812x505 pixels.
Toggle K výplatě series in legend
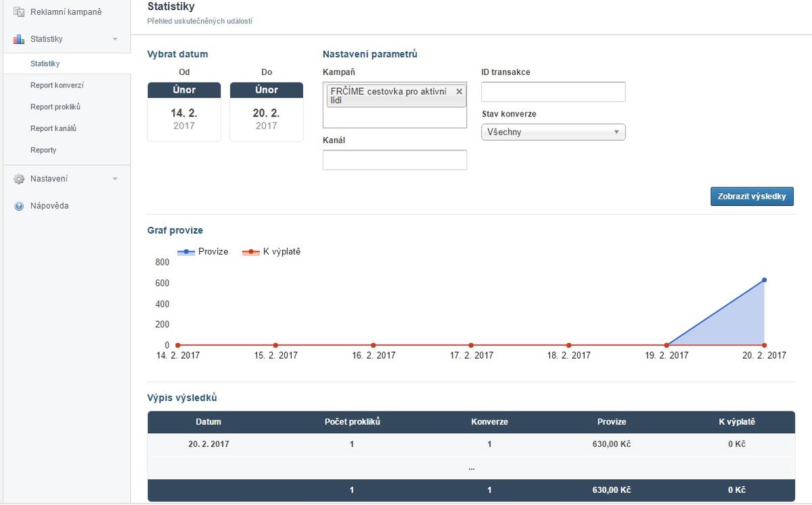click(271, 252)
